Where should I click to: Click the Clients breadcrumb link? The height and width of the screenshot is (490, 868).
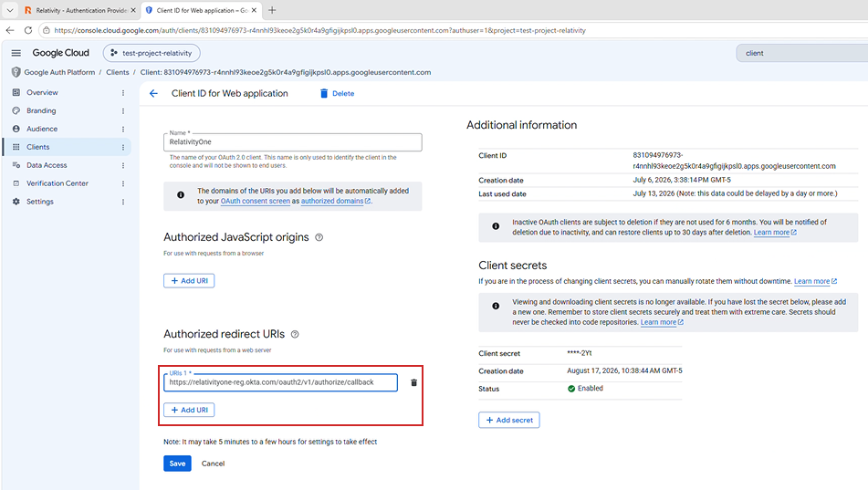118,72
